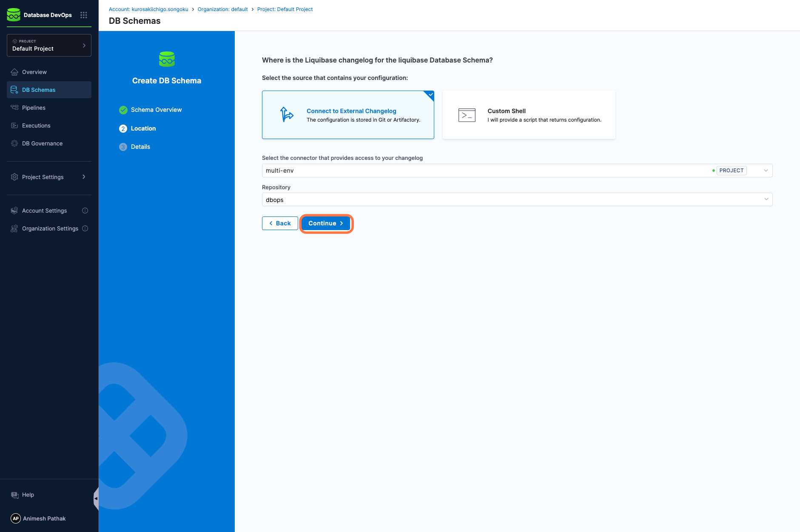
Task: Select the Custom Shell option card
Action: pos(529,115)
